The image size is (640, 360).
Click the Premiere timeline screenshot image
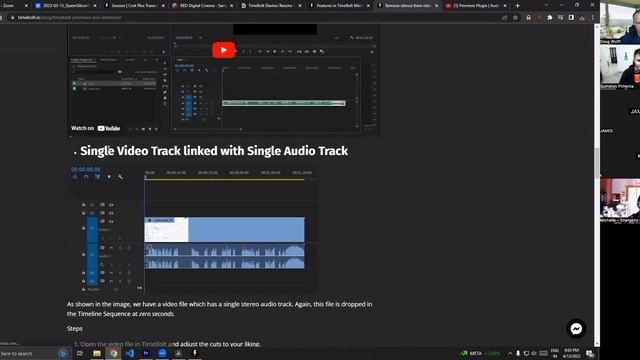192,229
